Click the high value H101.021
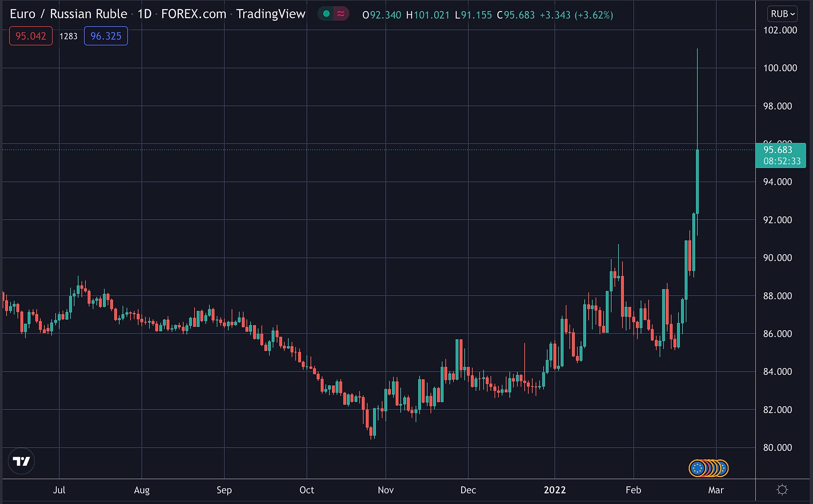This screenshot has height=504, width=813. 428,15
